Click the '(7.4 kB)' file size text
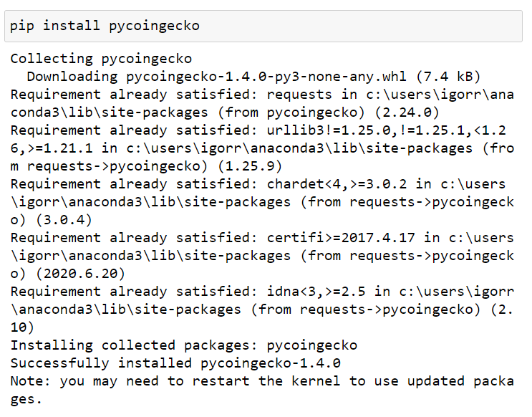532x417 pixels. tap(448, 77)
